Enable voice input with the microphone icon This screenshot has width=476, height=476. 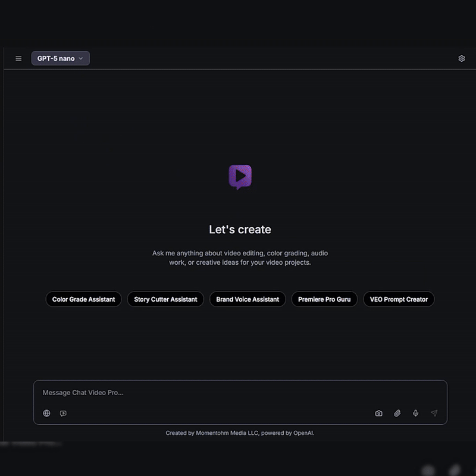[x=415, y=413]
